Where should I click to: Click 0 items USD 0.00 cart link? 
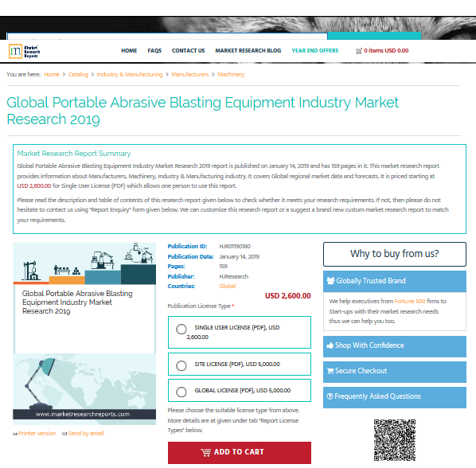386,51
